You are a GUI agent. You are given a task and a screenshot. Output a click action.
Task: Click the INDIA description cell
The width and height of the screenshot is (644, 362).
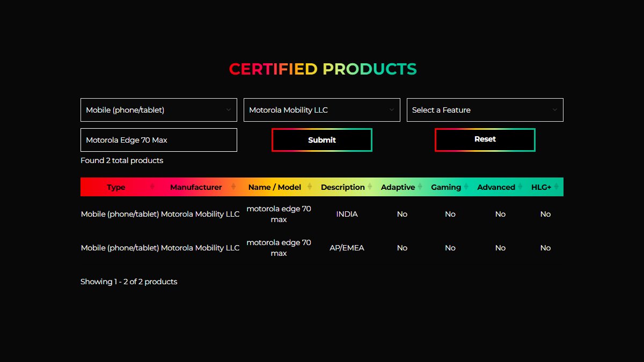pos(347,214)
